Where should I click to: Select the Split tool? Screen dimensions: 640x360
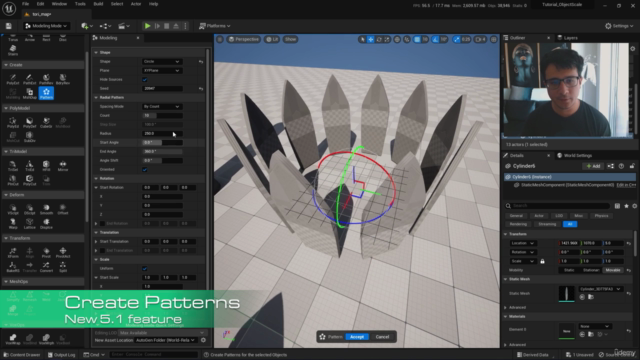point(63,267)
